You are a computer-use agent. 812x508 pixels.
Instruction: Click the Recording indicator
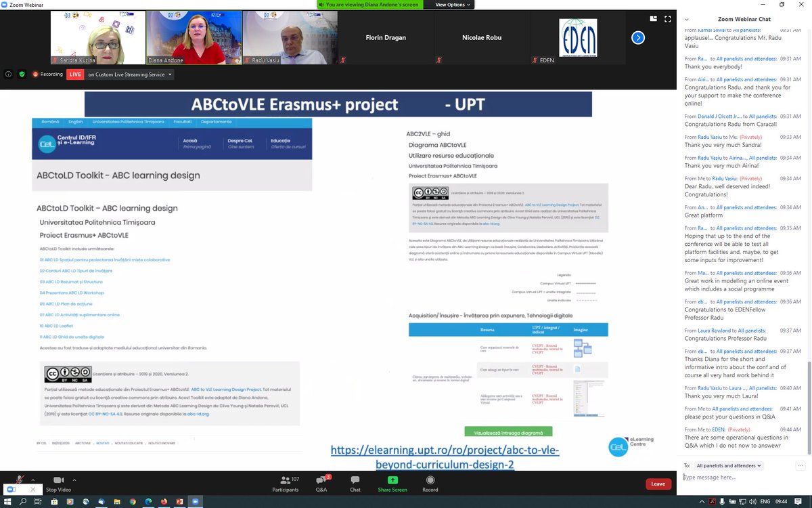47,75
